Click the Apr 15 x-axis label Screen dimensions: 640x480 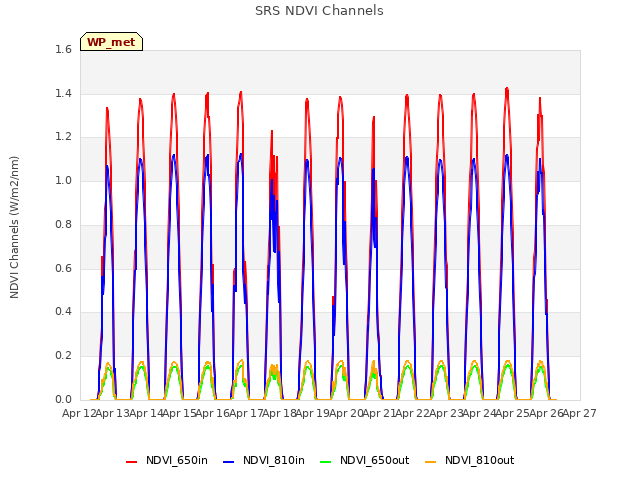click(x=179, y=413)
